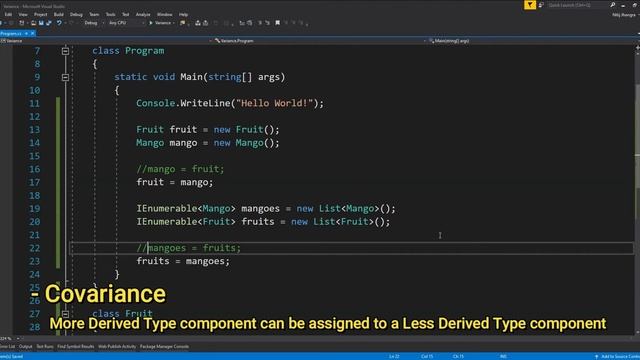
Task: Click the code line 'fruit = mango;'
Action: (175, 182)
